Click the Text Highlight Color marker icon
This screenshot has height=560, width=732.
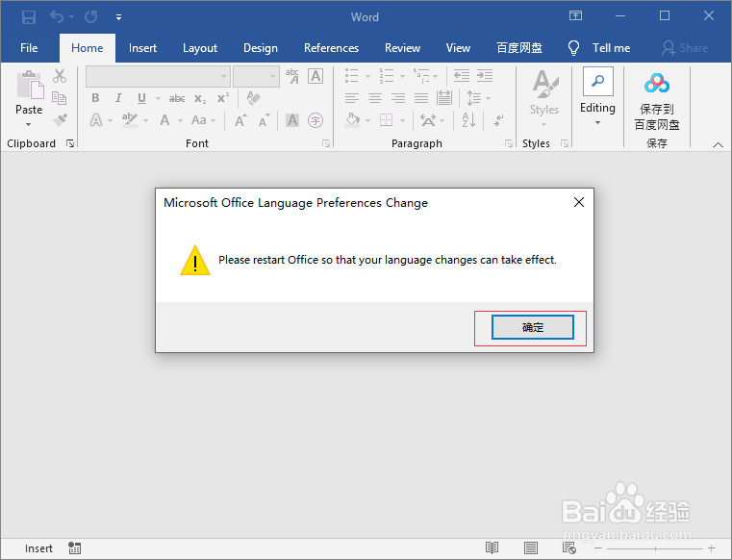(130, 120)
